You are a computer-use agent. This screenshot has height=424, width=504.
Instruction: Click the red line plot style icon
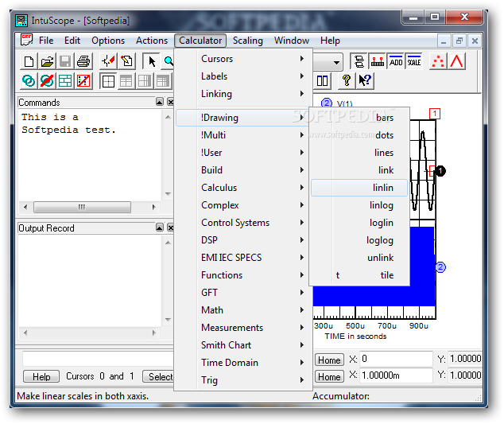click(457, 61)
